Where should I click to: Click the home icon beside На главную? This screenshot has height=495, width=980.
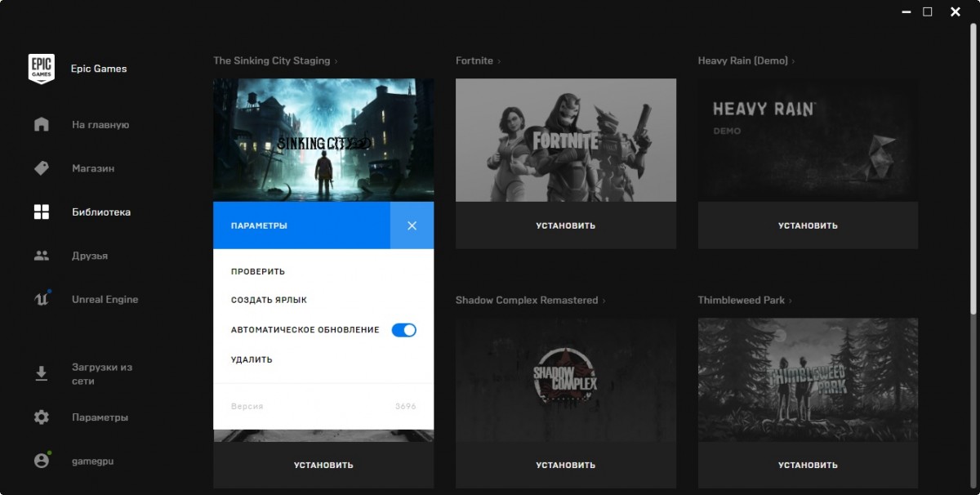42,125
